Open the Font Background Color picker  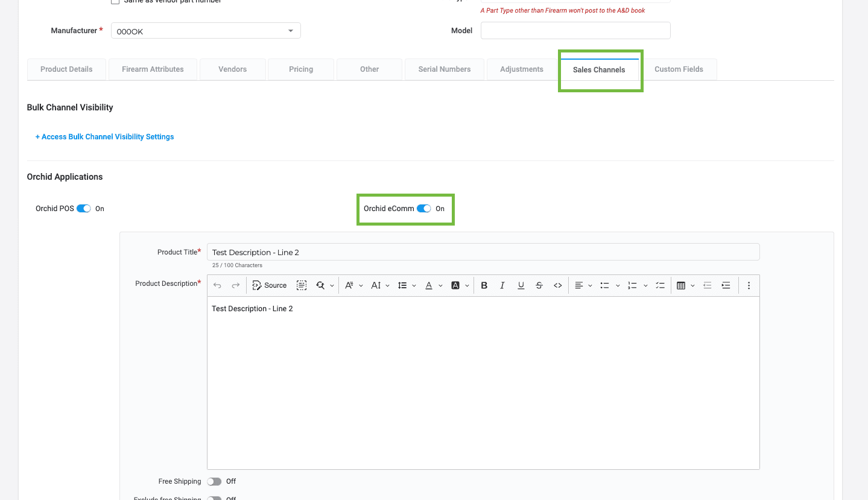(x=455, y=285)
